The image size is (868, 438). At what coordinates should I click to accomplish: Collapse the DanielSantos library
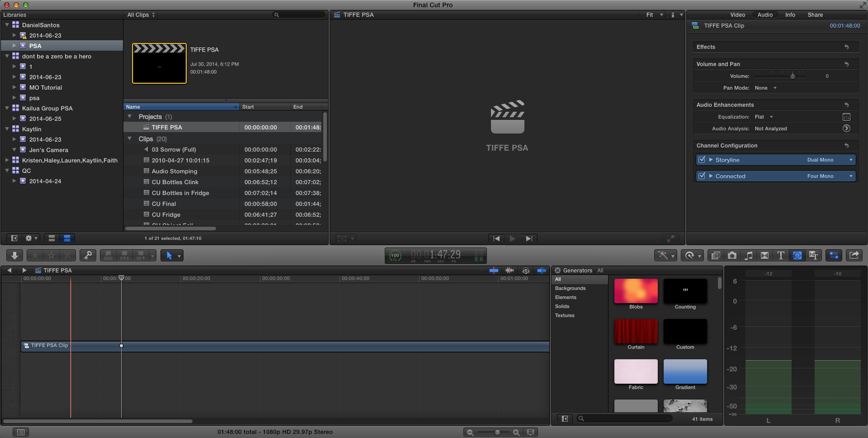click(6, 25)
